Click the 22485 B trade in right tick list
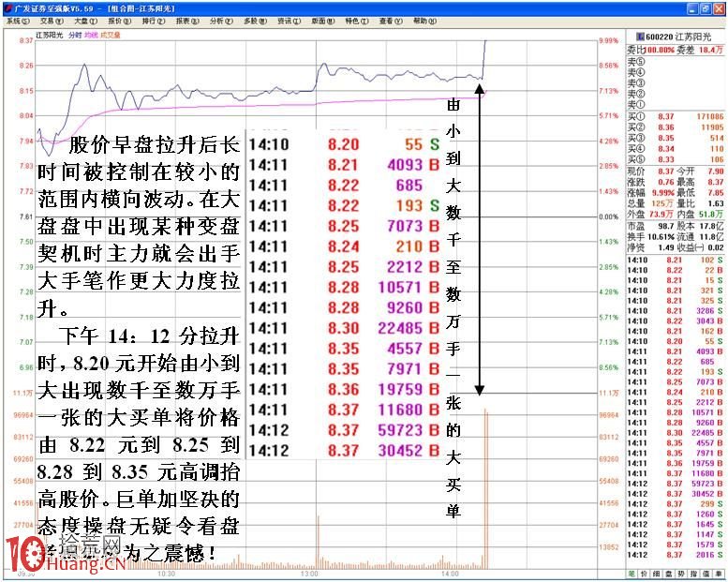Image resolution: width=728 pixels, height=582 pixels. click(x=676, y=433)
